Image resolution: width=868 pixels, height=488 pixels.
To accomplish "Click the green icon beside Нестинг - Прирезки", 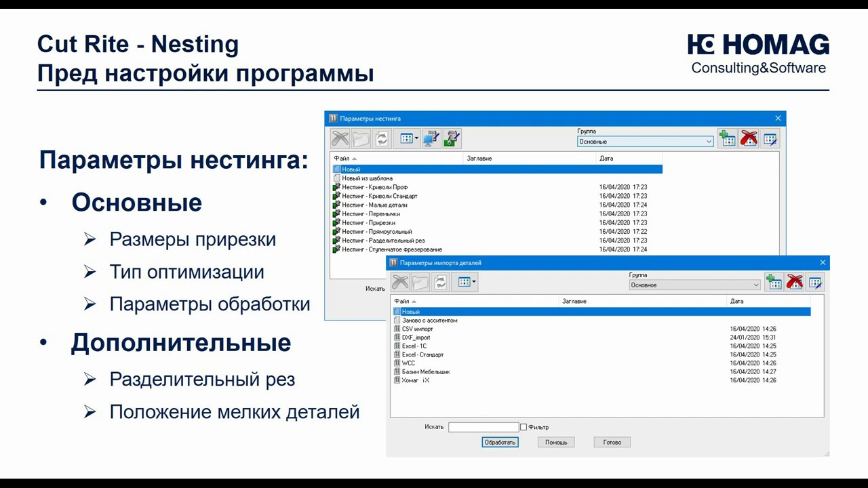I will (x=336, y=222).
